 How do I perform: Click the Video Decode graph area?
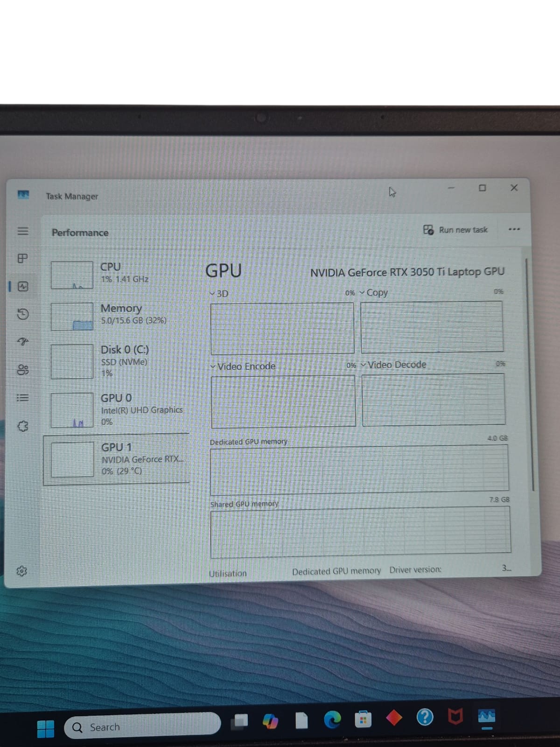tap(434, 399)
